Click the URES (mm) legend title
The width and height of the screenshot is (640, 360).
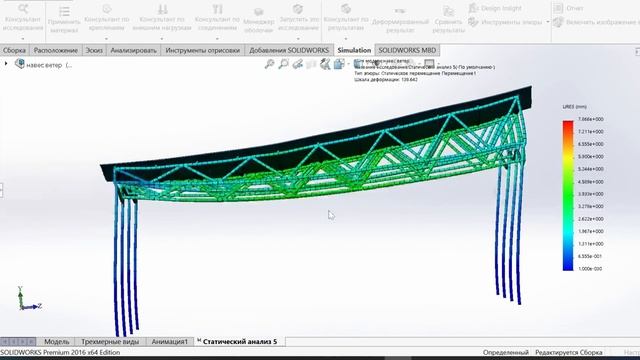pos(574,107)
